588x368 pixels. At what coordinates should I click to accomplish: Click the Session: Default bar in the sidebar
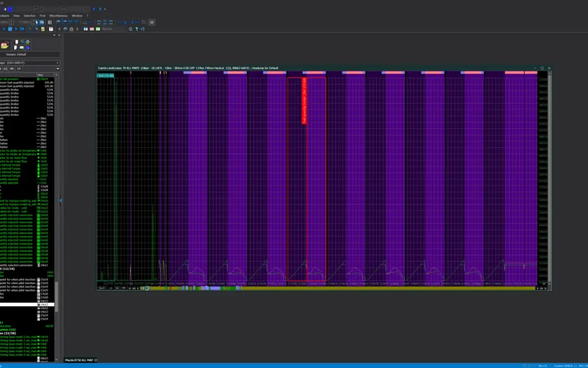(x=29, y=55)
